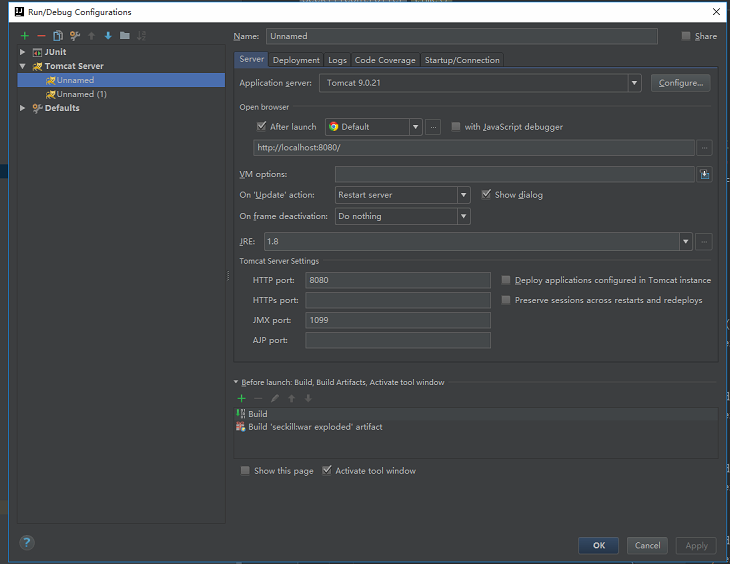Enable with JavaScript debugger checkbox
Image resolution: width=730 pixels, height=564 pixels.
click(x=456, y=126)
